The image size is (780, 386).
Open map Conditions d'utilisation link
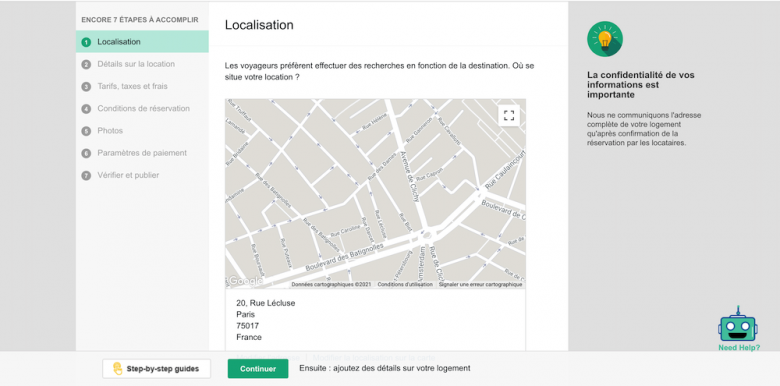(405, 285)
